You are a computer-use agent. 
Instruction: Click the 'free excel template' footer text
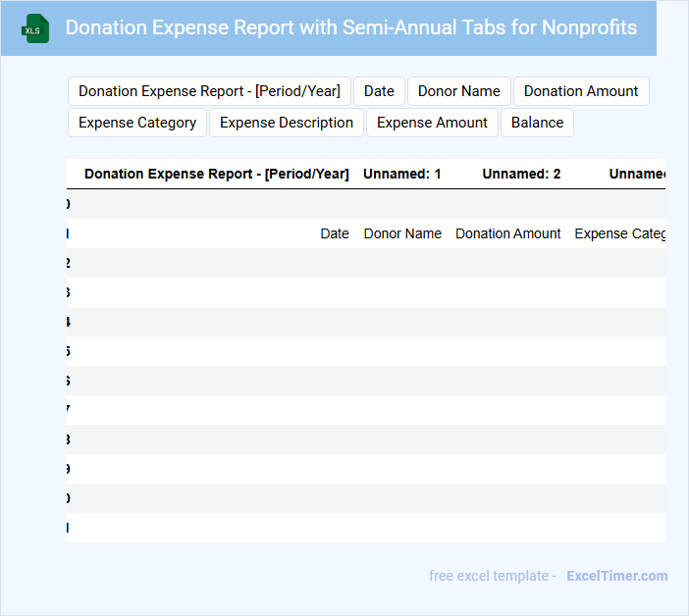pos(492,576)
